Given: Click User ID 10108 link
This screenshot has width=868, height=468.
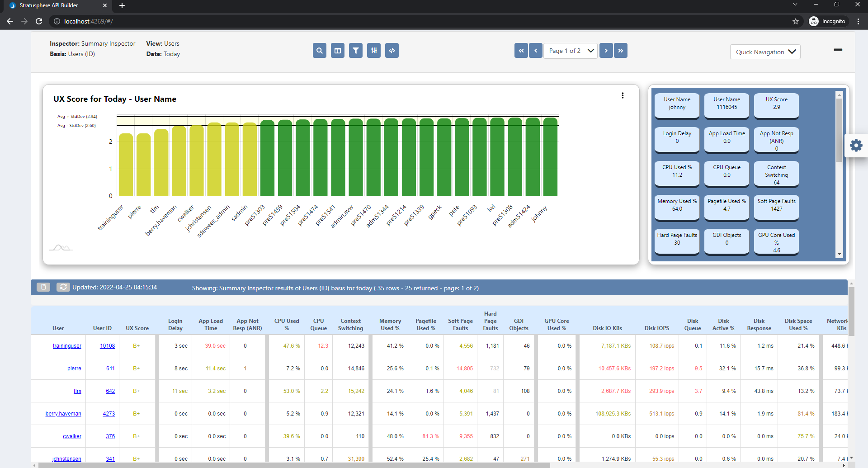Looking at the screenshot, I should [x=107, y=346].
